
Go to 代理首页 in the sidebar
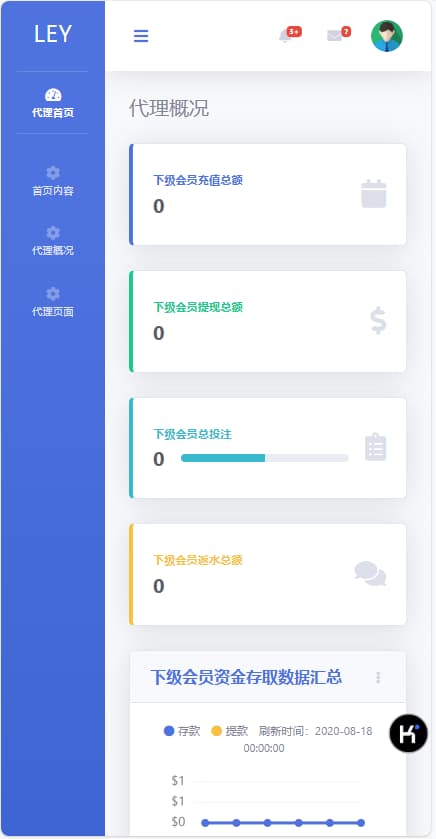click(x=52, y=103)
